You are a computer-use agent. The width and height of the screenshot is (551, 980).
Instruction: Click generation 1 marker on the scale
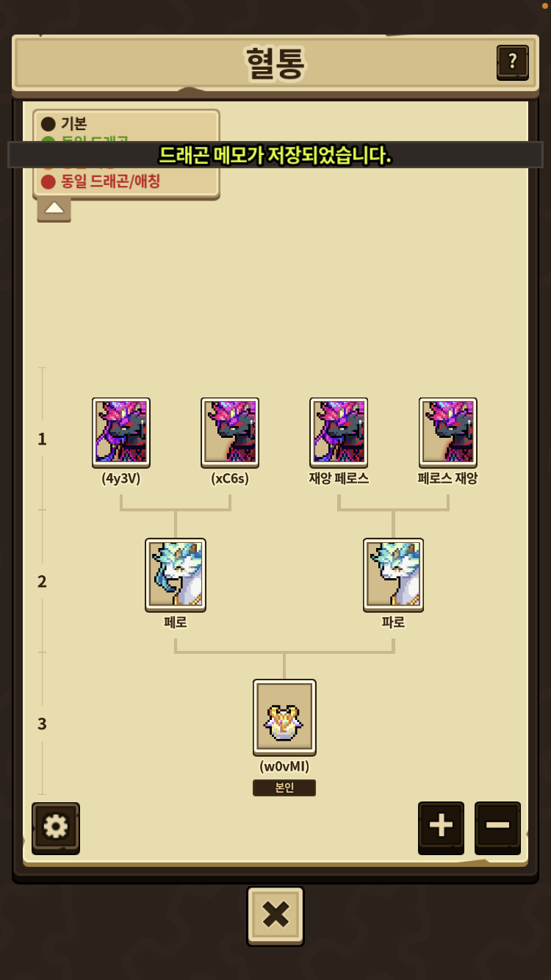pyautogui.click(x=42, y=439)
